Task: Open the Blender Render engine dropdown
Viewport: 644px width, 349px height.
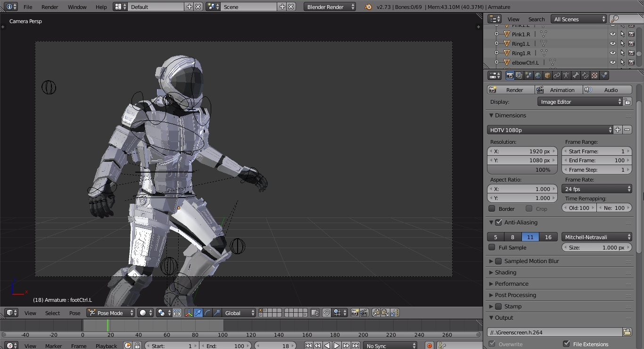Action: pos(330,7)
